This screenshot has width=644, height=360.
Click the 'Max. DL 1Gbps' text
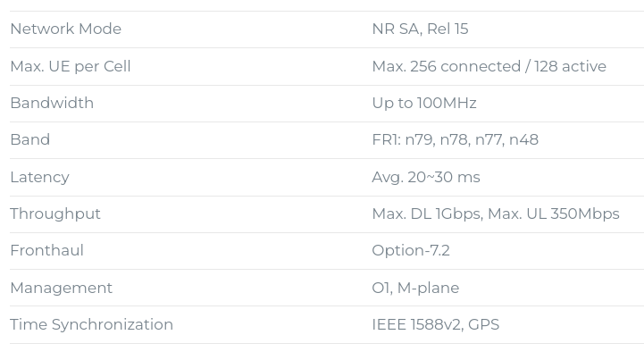426,213
